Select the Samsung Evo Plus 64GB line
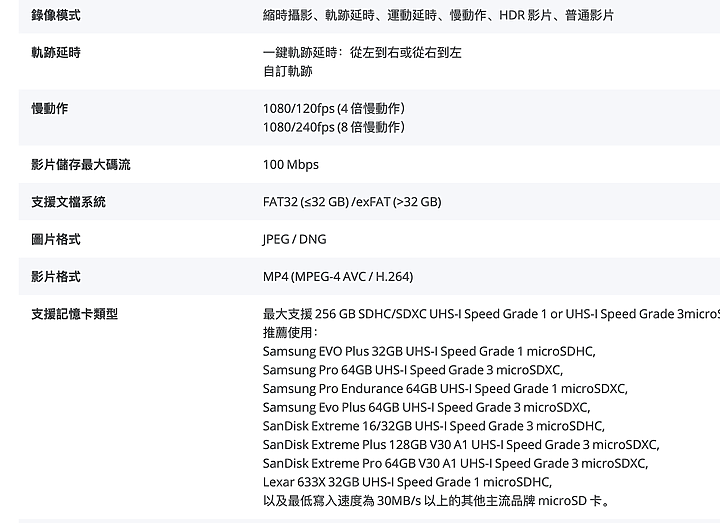The height and width of the screenshot is (523, 720). click(x=426, y=407)
